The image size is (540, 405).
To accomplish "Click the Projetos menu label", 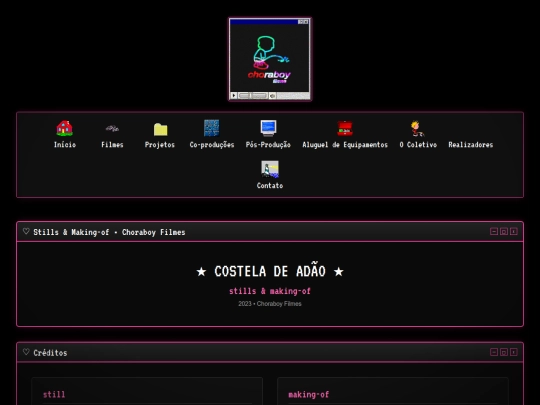I will point(160,145).
